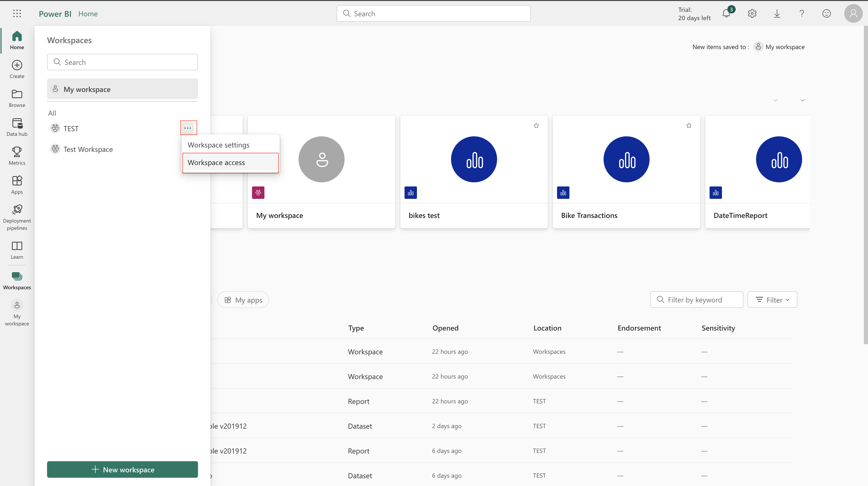Image resolution: width=868 pixels, height=486 pixels.
Task: Select My workspace in the Workspaces pane
Action: click(122, 89)
